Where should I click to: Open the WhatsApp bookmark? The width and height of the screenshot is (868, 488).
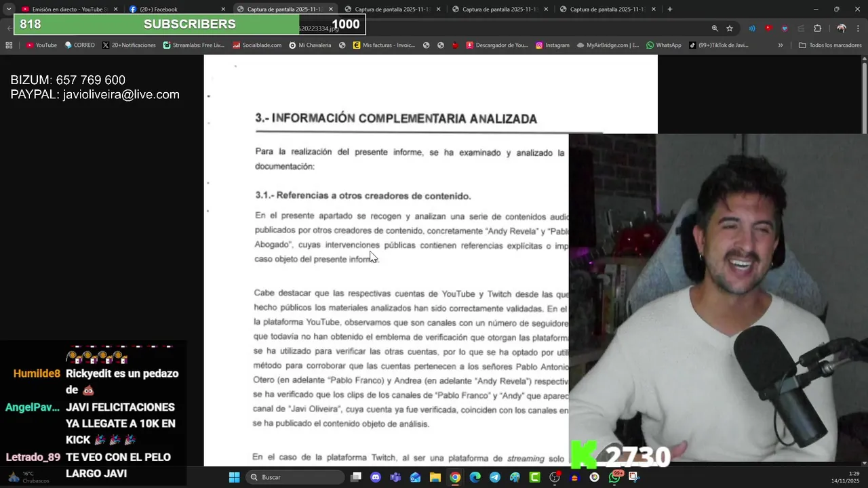click(664, 45)
